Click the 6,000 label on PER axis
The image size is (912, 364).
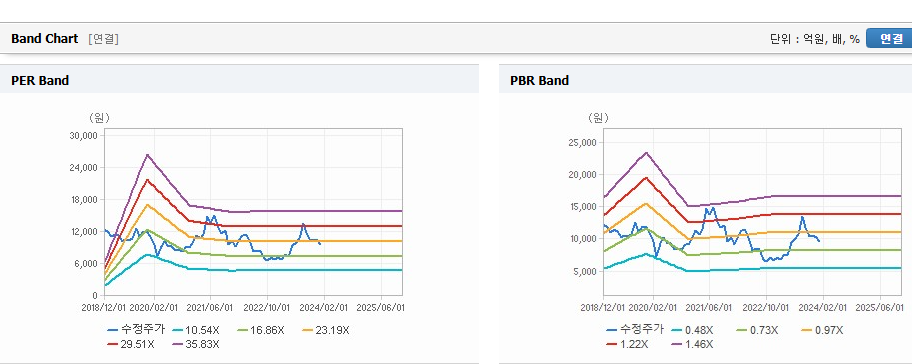click(87, 263)
